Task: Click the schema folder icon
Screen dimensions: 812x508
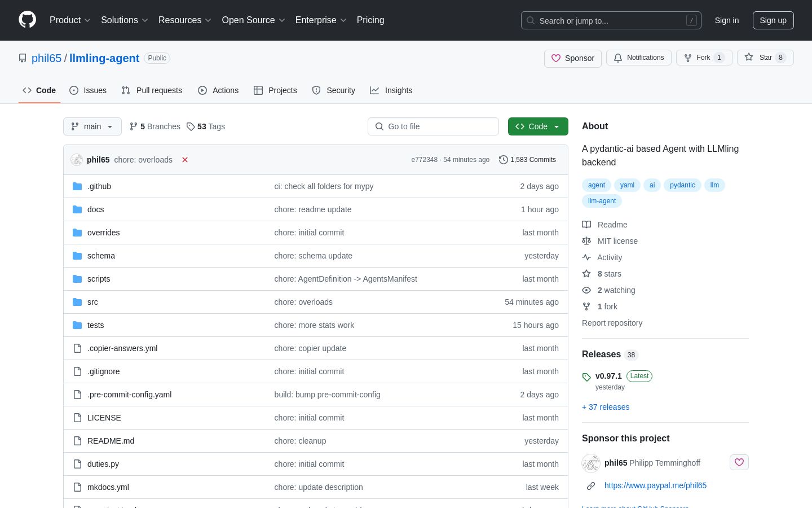Action: (77, 256)
